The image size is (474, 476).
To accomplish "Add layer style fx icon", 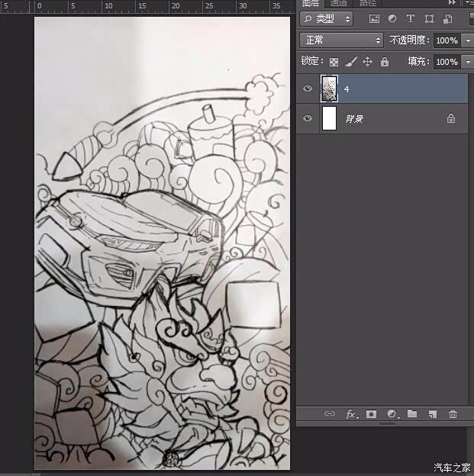I will [x=352, y=414].
